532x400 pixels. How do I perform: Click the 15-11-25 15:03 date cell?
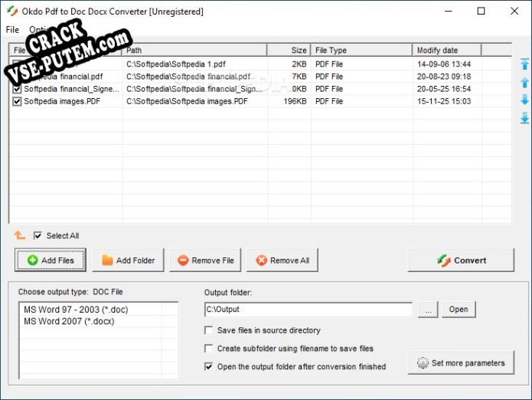pyautogui.click(x=444, y=101)
